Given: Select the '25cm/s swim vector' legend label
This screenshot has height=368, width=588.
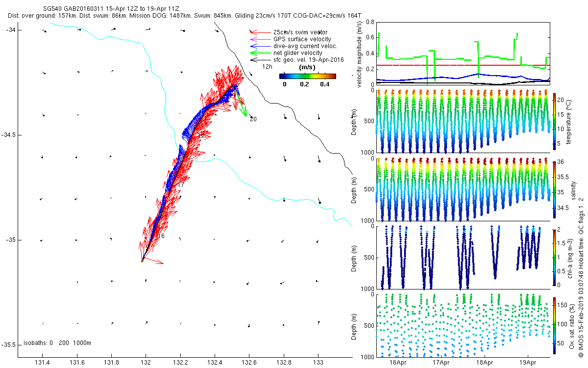Looking at the screenshot, I should (x=300, y=32).
